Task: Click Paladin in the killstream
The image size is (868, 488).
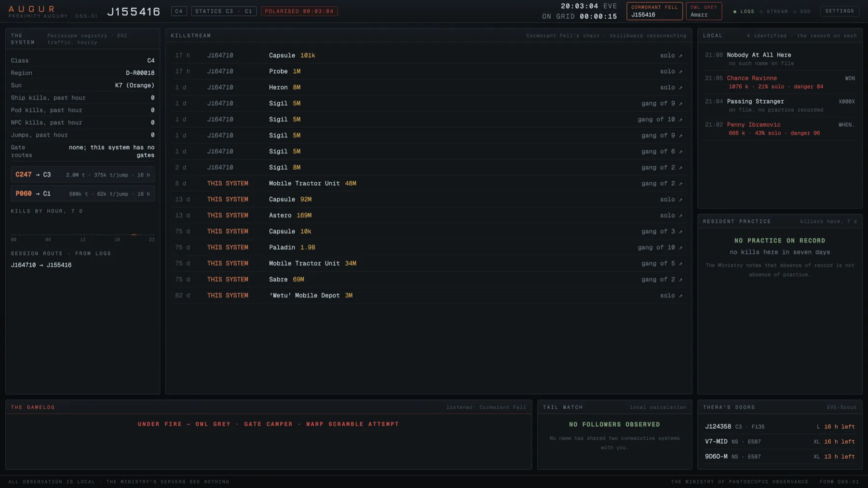Action: pyautogui.click(x=282, y=247)
